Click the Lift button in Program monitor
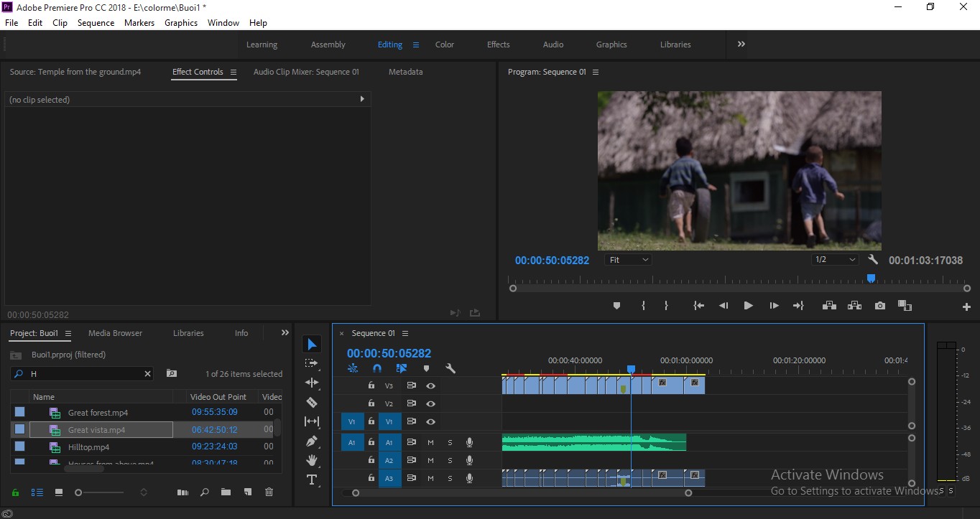 coord(829,305)
